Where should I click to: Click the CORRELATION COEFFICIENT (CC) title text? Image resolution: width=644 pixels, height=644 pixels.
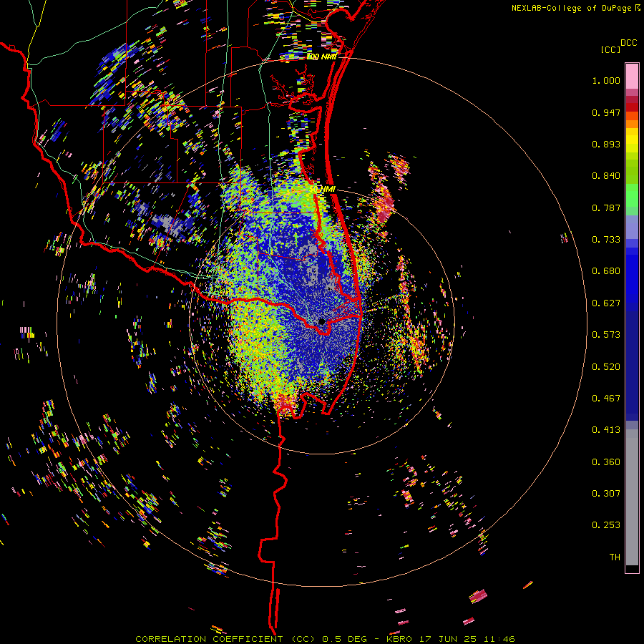[x=226, y=639]
